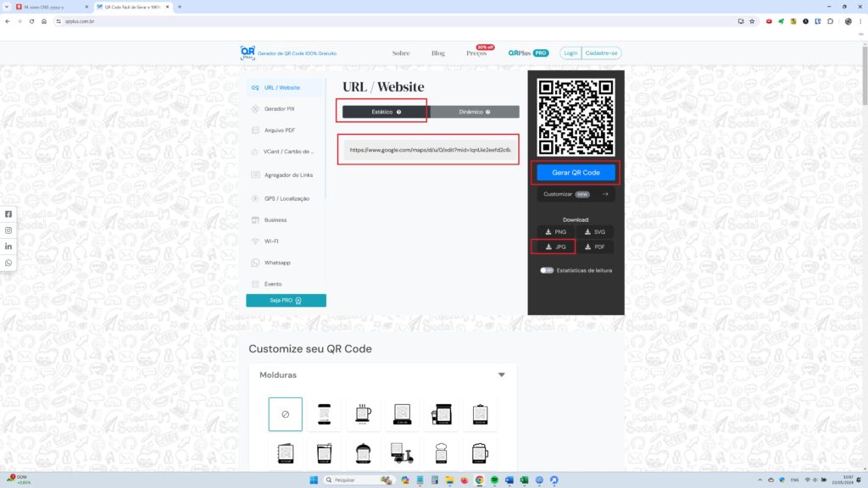Screen dimensions: 868x488
Task: Open Spotify from the taskbar
Action: tap(494, 480)
